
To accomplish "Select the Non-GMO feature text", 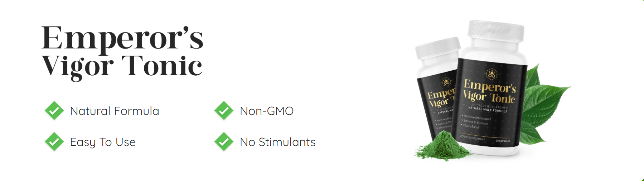I will 267,111.
